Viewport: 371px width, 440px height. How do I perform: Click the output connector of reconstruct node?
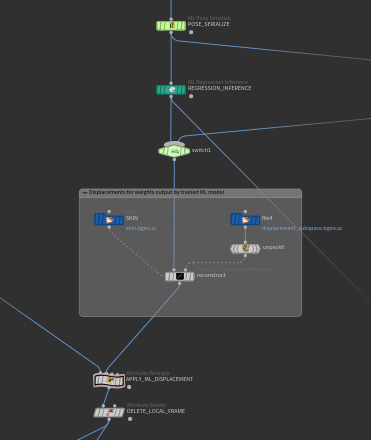(180, 283)
